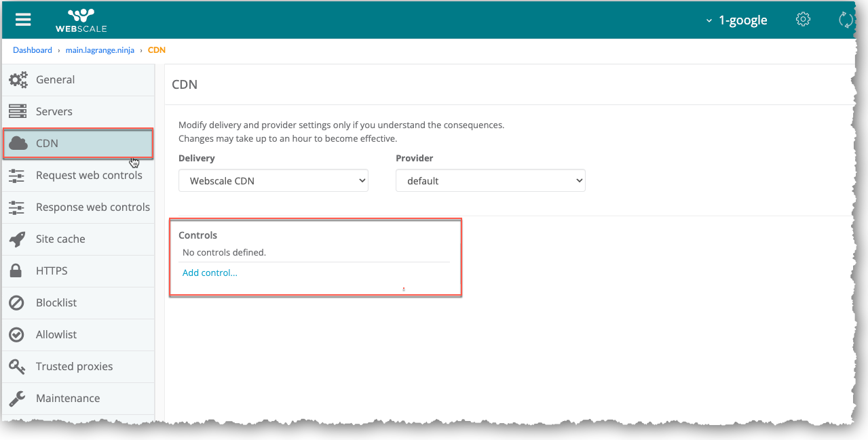Click the General gears icon
The image size is (868, 440).
(18, 80)
